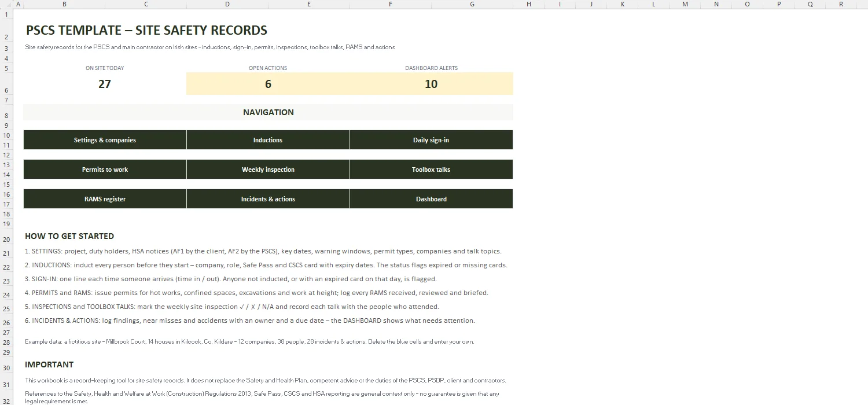Viewport: 868px width, 405px height.
Task: Click the ON SITE TODAY label
Action: click(x=105, y=68)
